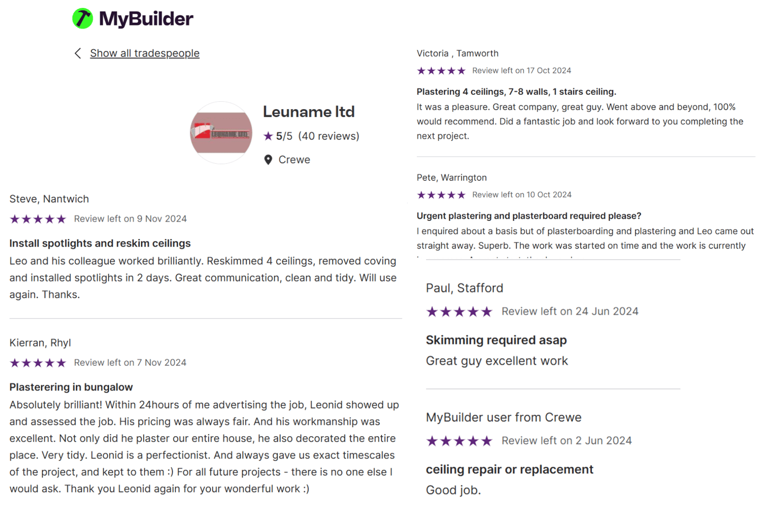Click the MyBuilder wordmark text

point(146,19)
